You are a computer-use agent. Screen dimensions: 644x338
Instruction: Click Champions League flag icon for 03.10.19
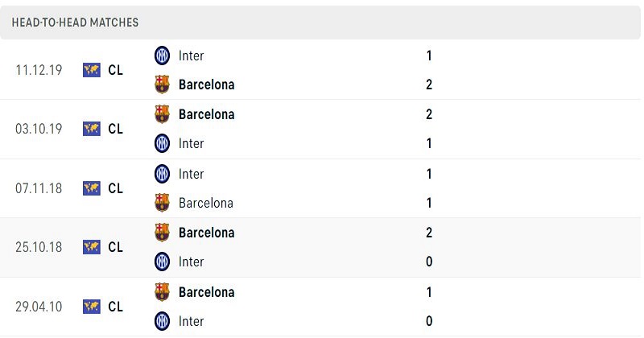(x=92, y=129)
